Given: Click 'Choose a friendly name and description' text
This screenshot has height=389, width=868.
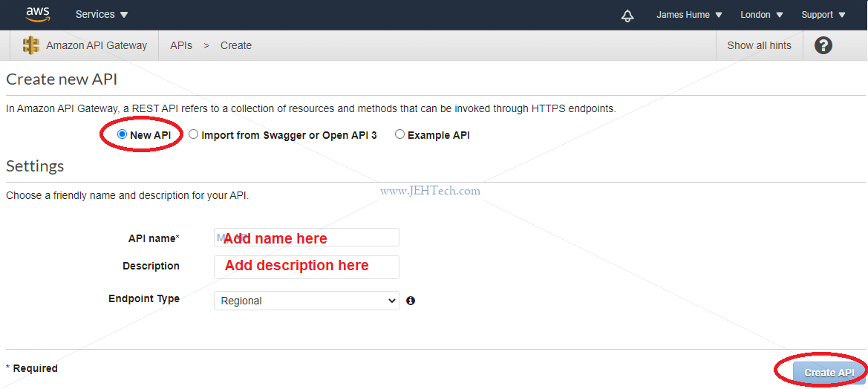Looking at the screenshot, I should point(127,195).
